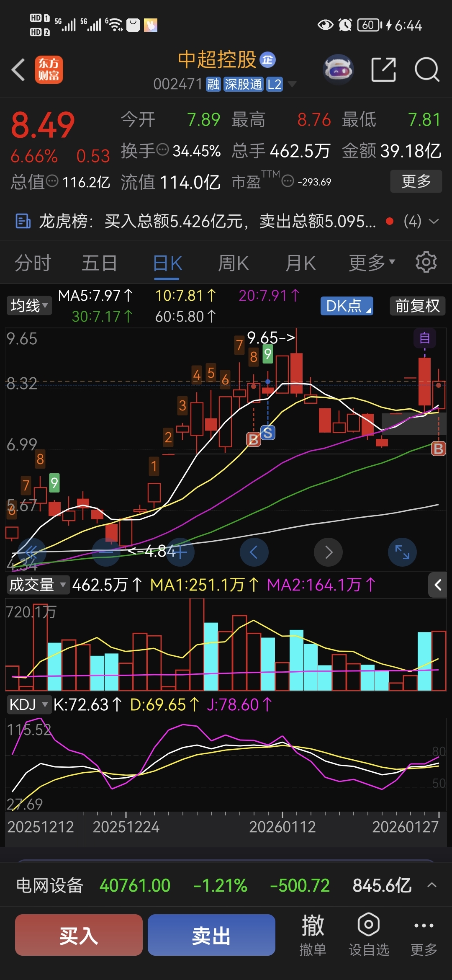This screenshot has height=980, width=452.
Task: Tap the 中超控股 stock title
Action: [217, 60]
